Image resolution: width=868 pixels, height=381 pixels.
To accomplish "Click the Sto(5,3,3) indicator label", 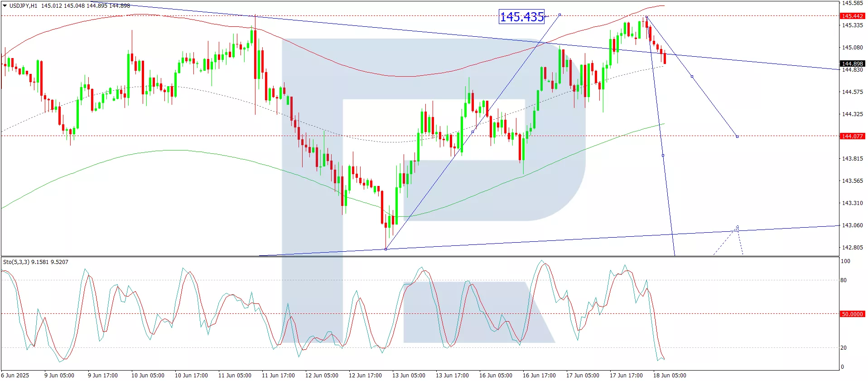I will click(x=35, y=262).
